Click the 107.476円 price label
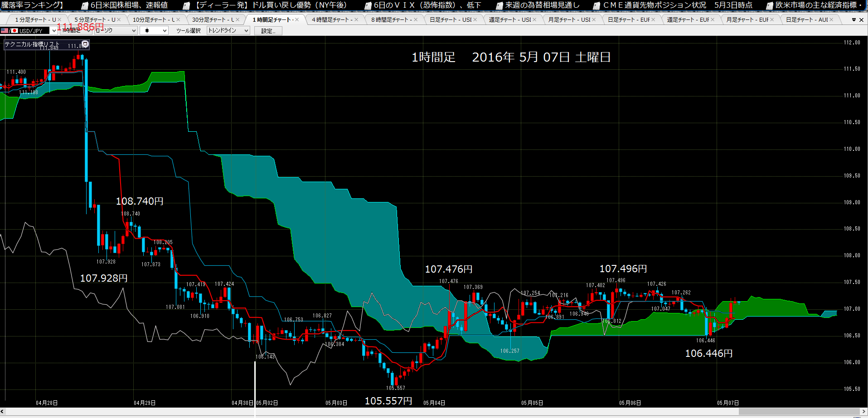This screenshot has width=868, height=418. pos(449,269)
